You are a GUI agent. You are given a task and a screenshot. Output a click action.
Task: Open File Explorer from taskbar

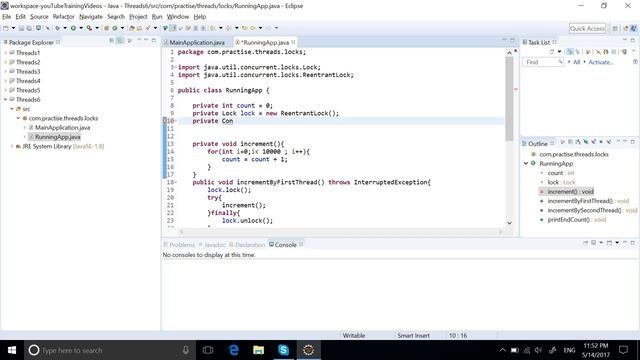[x=258, y=350]
